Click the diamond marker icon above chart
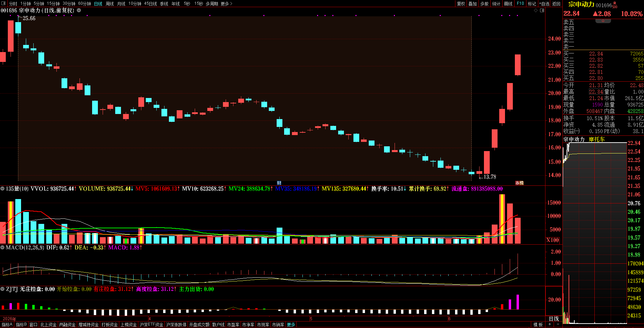The width and height of the screenshot is (644, 328). [x=536, y=10]
